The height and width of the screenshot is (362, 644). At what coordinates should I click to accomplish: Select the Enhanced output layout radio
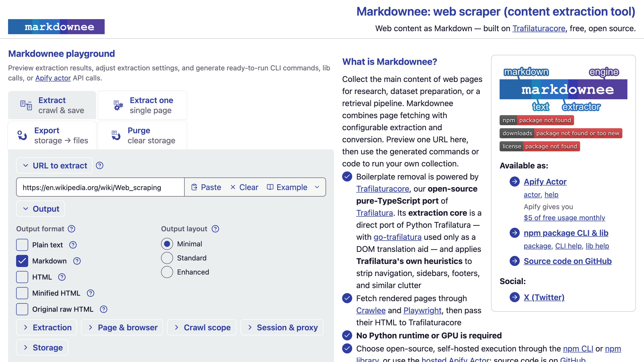(167, 272)
